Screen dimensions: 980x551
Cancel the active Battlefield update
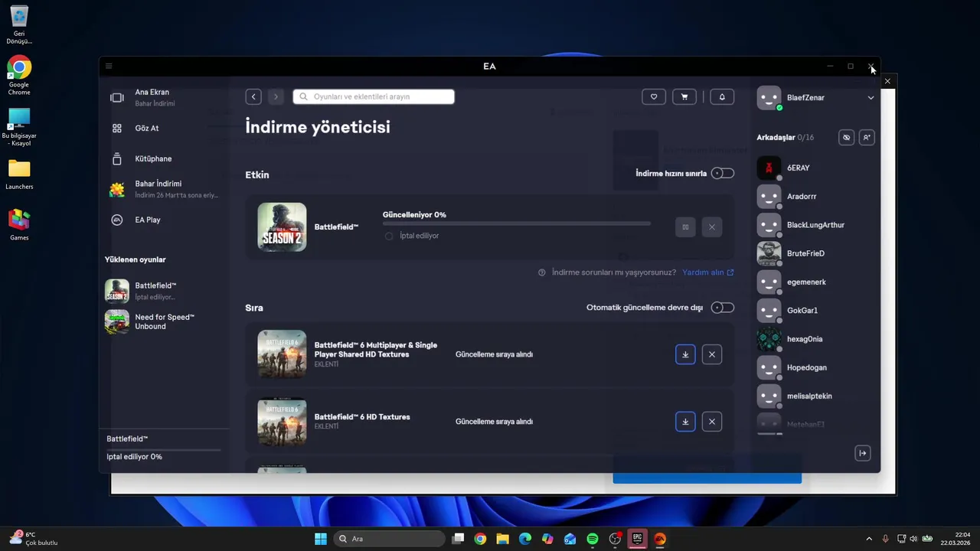[712, 227]
